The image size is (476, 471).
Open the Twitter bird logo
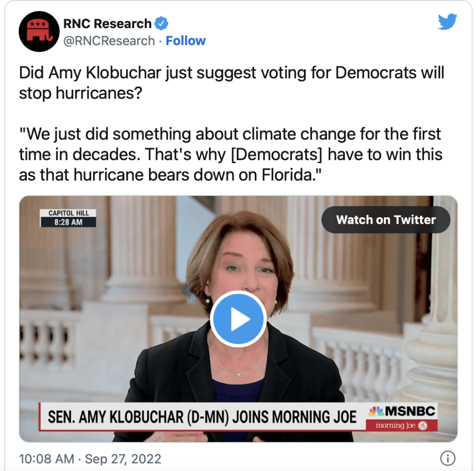448,21
